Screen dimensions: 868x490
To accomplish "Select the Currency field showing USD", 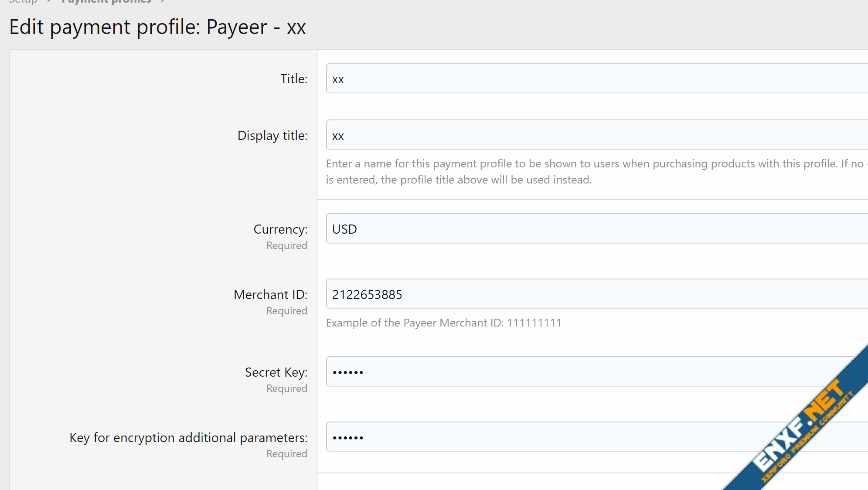I will click(597, 229).
